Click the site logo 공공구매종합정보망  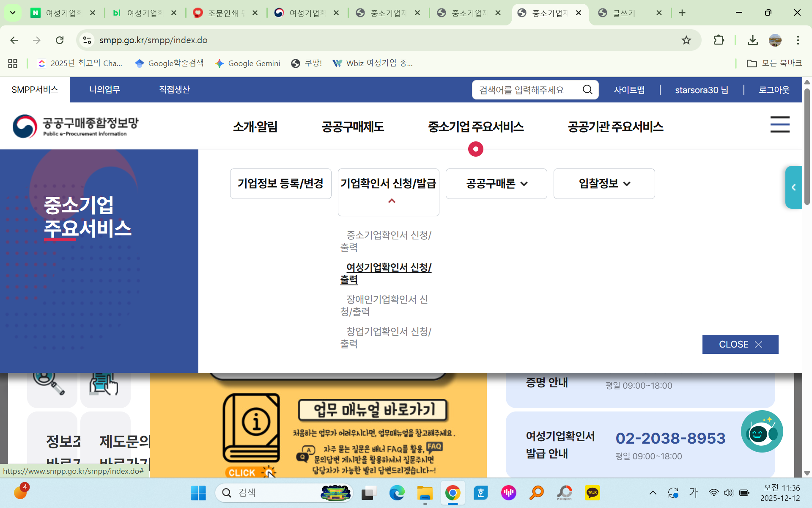(76, 126)
